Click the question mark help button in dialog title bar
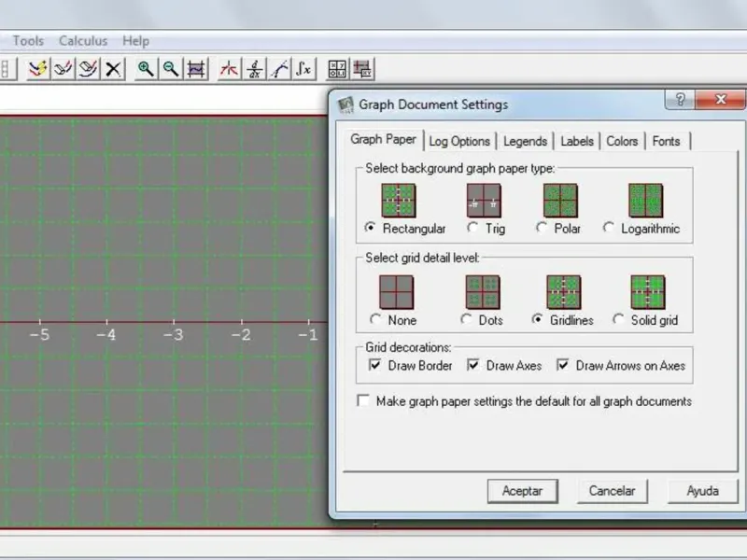Image resolution: width=747 pixels, height=560 pixels. (x=681, y=100)
